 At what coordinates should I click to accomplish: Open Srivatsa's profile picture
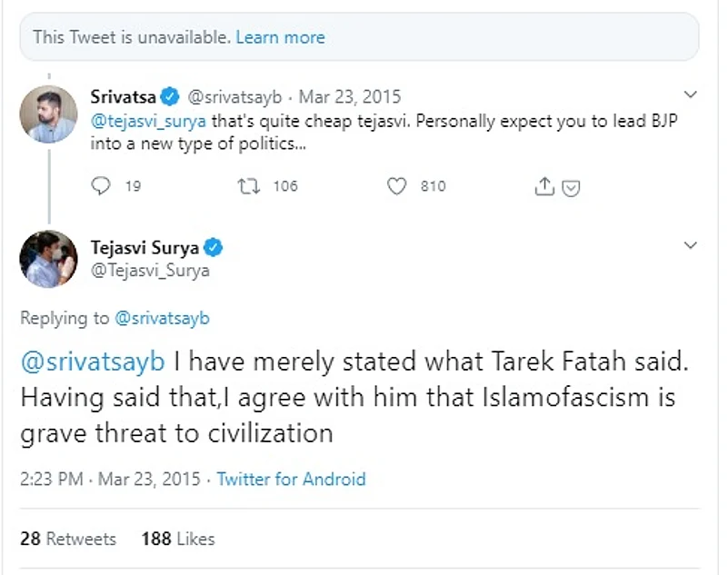tap(48, 114)
